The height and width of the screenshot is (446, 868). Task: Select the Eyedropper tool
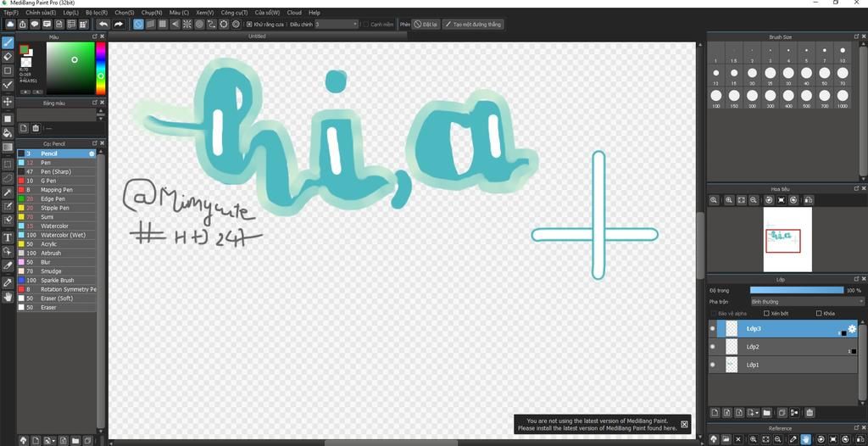pyautogui.click(x=8, y=282)
